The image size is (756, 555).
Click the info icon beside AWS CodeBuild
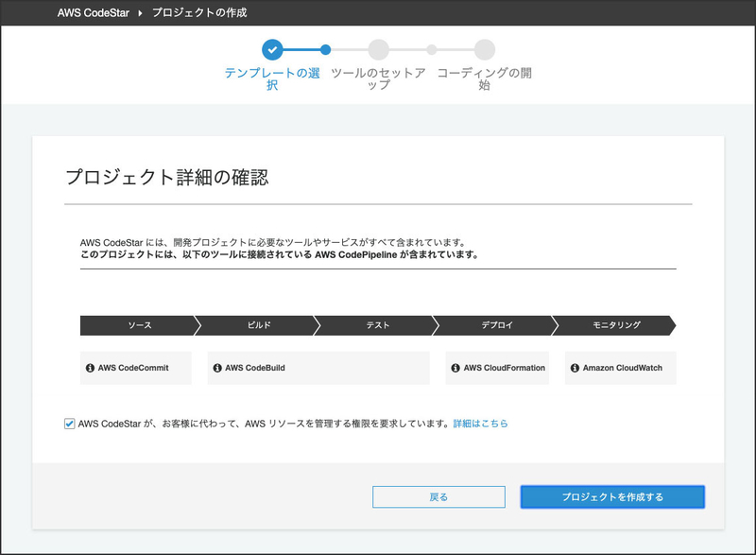(x=217, y=368)
